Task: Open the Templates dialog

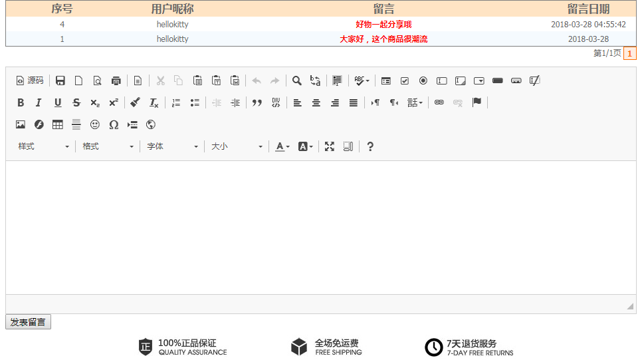Action: [x=138, y=81]
